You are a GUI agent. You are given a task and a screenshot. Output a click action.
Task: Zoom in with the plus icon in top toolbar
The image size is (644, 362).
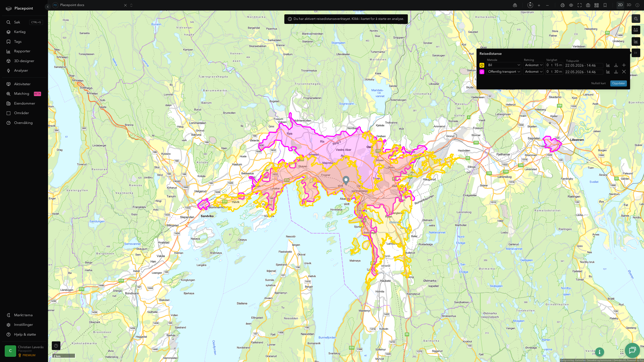[539, 5]
